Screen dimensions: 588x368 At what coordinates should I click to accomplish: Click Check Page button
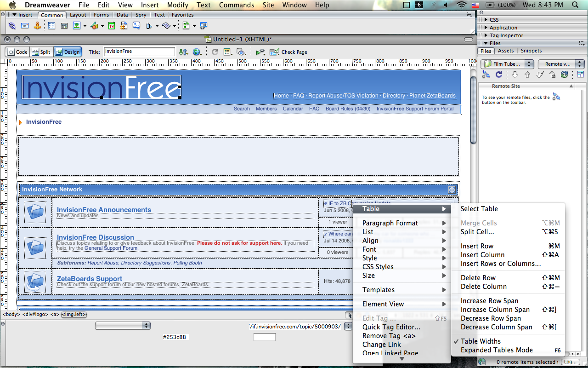point(288,52)
